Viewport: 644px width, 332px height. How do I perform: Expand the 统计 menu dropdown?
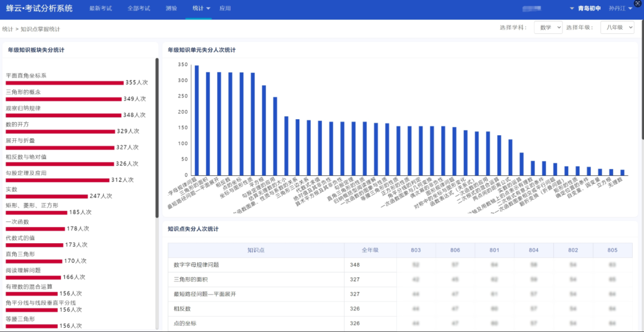(202, 8)
